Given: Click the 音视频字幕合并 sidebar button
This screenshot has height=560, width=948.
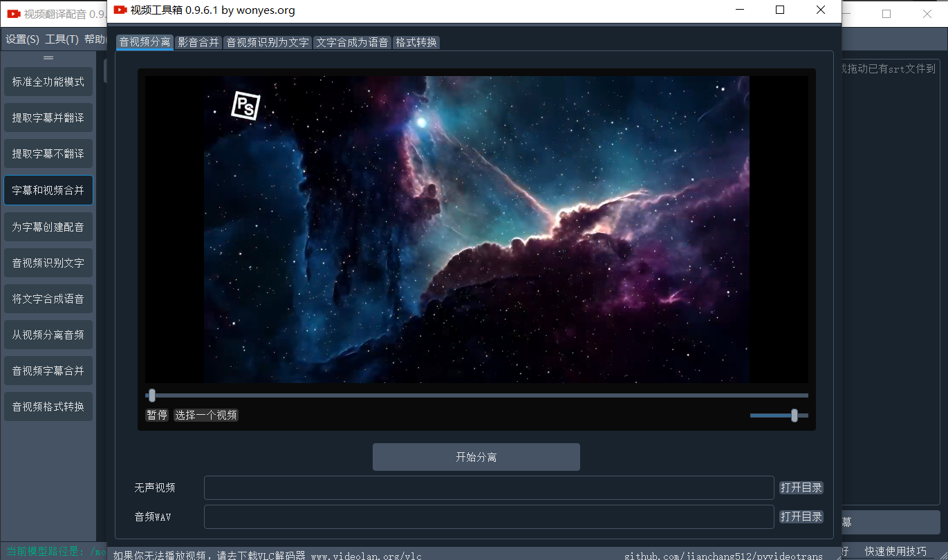Looking at the screenshot, I should (x=48, y=371).
